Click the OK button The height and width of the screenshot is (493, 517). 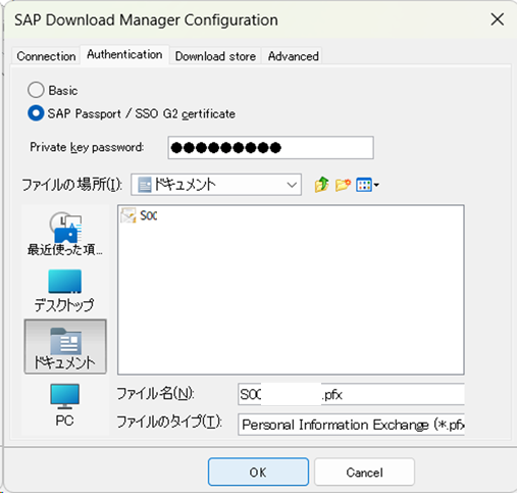pos(258,472)
